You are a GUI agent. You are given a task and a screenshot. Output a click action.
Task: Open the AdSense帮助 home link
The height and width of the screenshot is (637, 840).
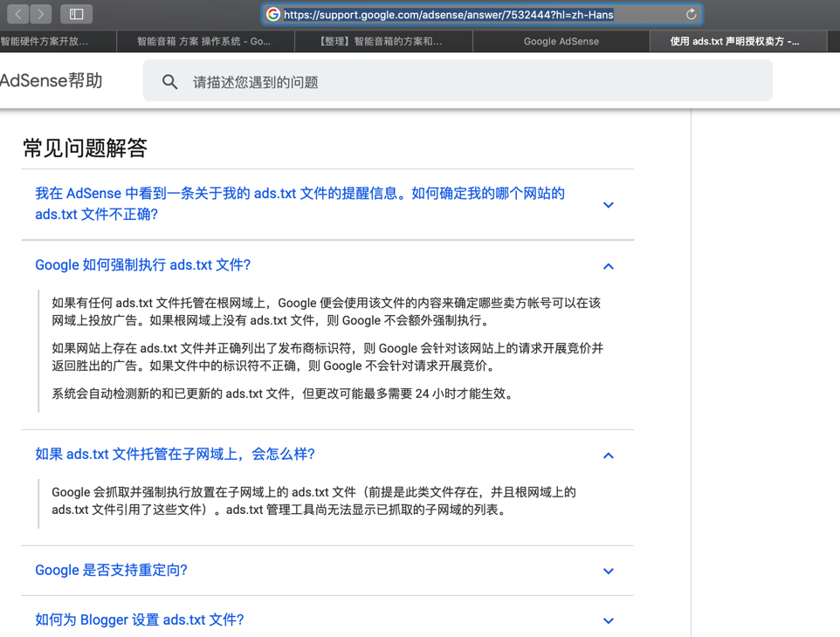coord(51,81)
